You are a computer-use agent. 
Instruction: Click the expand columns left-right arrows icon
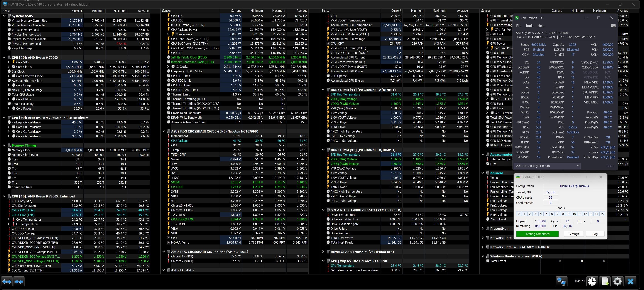coord(7,281)
